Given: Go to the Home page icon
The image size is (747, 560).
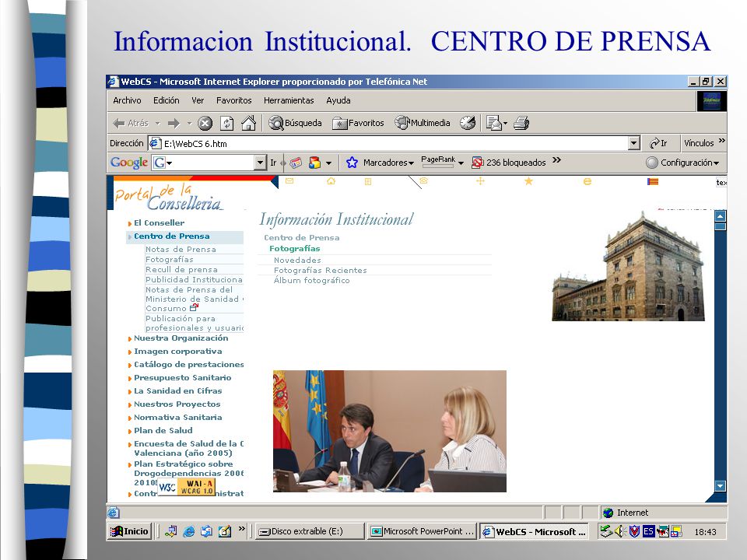Looking at the screenshot, I should (248, 124).
